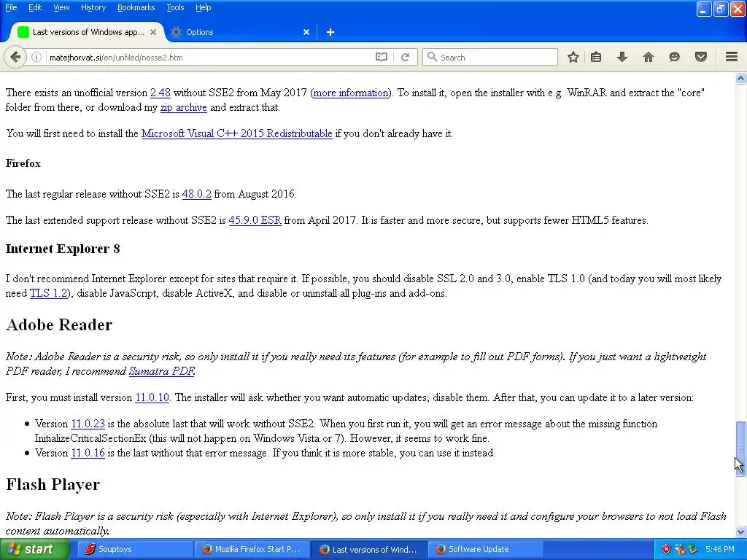
Task: Click the bold 'Firefox' subheading
Action: [x=23, y=163]
